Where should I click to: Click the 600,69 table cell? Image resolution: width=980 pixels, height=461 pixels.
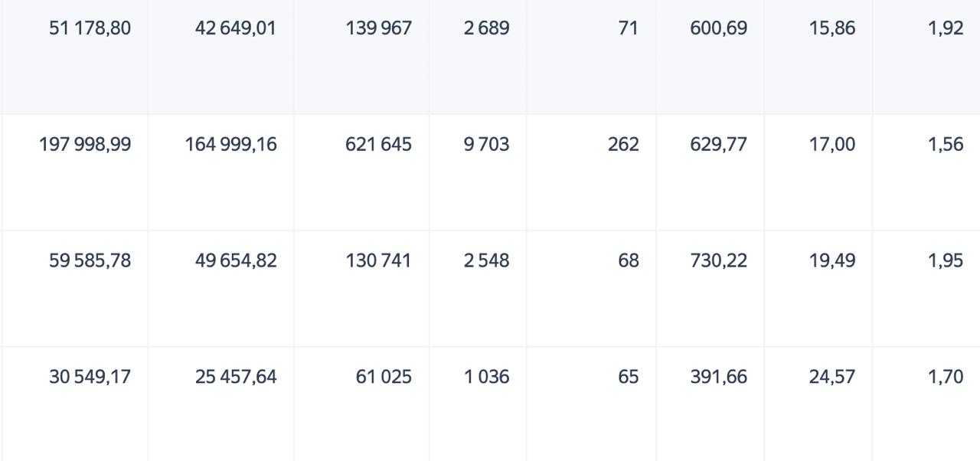(x=718, y=28)
